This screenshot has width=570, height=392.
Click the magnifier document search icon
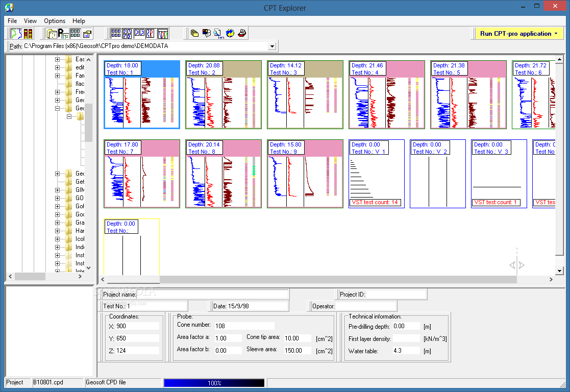[218, 34]
